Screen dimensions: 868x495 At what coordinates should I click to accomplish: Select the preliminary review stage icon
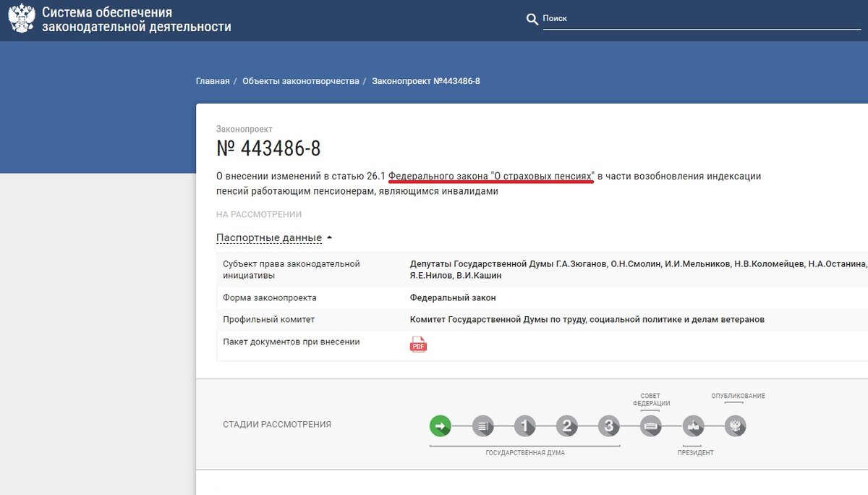(483, 426)
